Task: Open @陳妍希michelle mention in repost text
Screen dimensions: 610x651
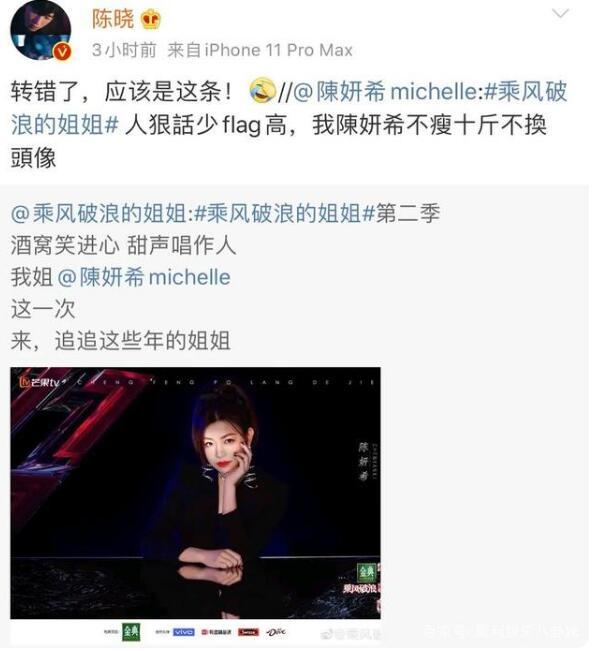Action: coord(384,92)
